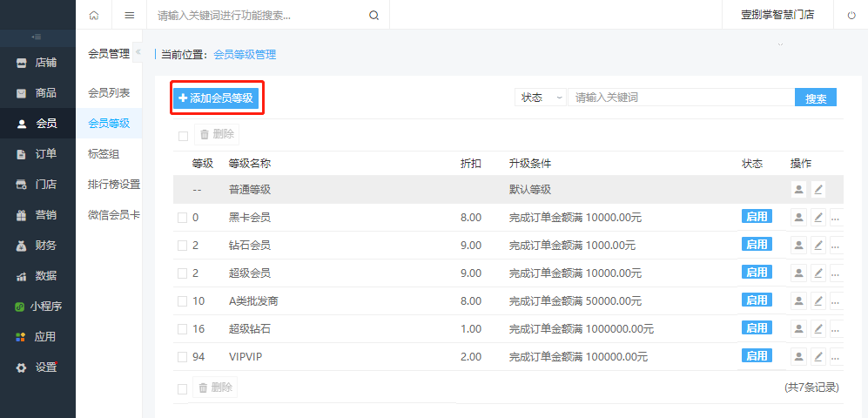This screenshot has width=868, height=418.
Task: Select the A类批发商 row checkbox
Action: pyautogui.click(x=182, y=301)
